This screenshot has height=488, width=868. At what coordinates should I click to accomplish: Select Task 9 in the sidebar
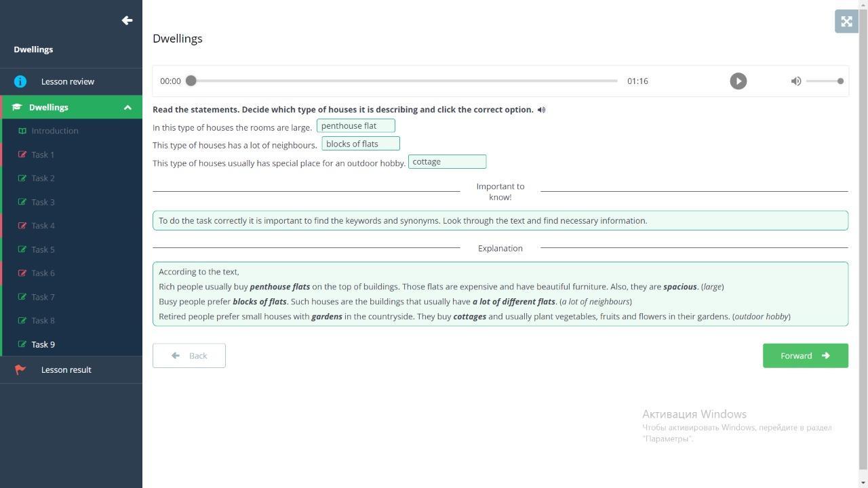(x=43, y=344)
